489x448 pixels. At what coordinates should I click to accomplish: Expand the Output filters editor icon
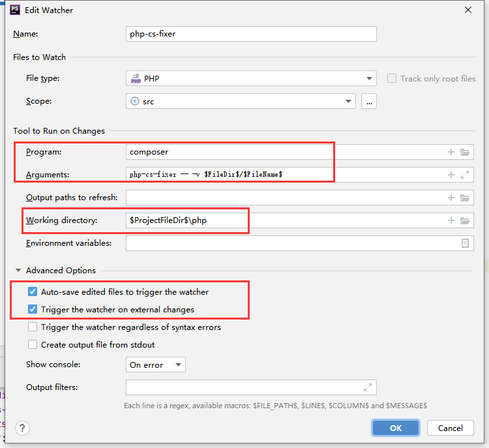coord(368,387)
